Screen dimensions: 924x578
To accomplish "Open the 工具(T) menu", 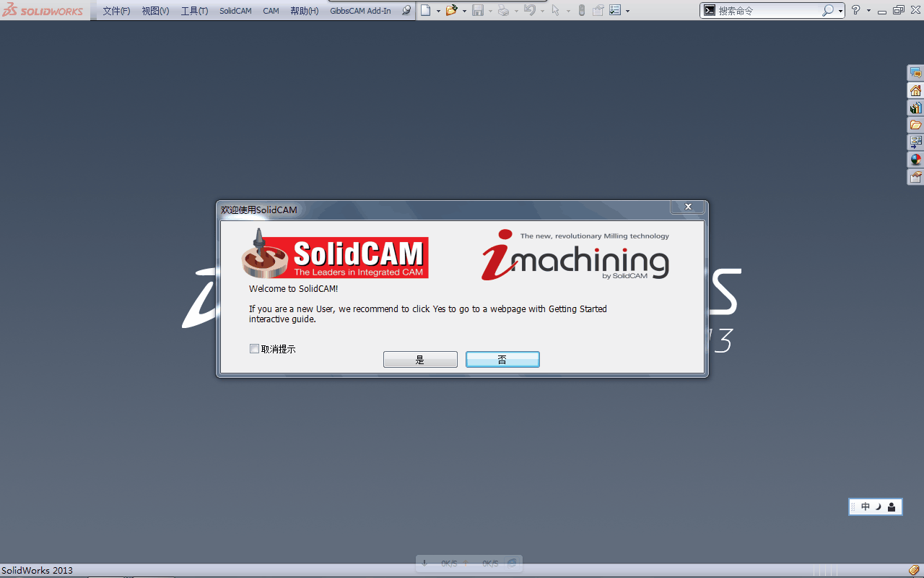I will point(194,11).
